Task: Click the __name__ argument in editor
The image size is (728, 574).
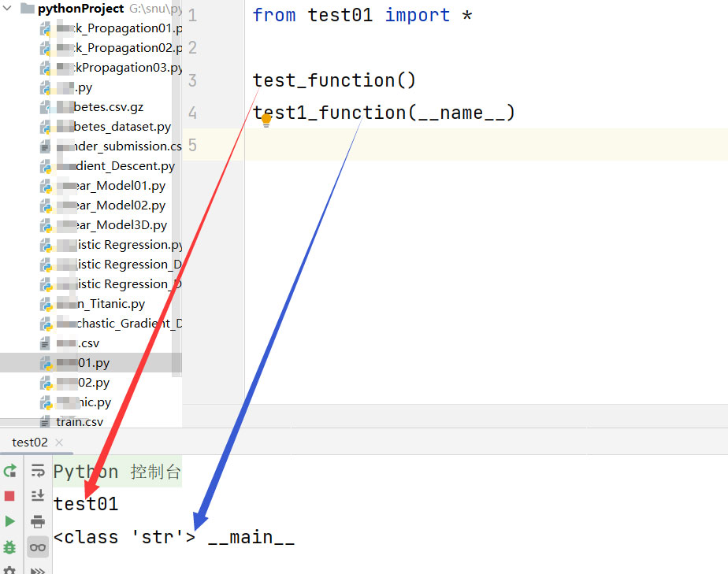Action: point(461,113)
